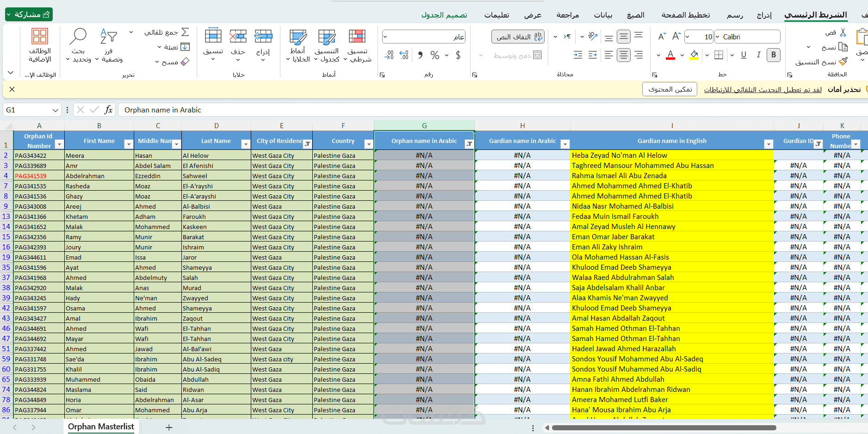This screenshot has height=434, width=868.
Task: Close the security warning bar
Action: point(12,89)
